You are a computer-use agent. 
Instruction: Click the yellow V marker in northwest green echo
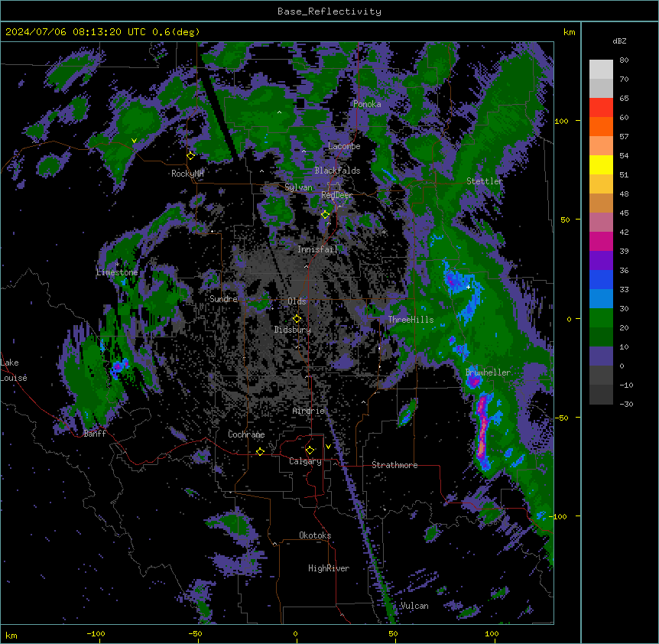[x=134, y=141]
